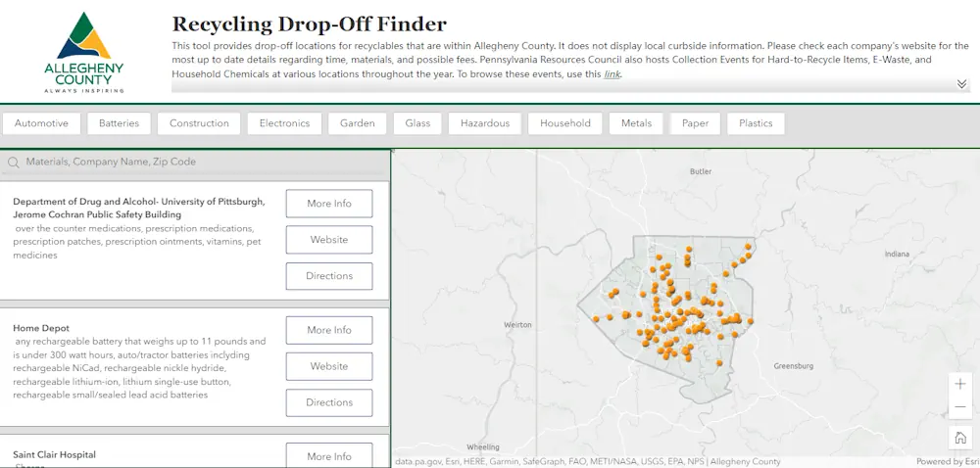
Task: Click the Greensburg label on map
Action: 793,366
